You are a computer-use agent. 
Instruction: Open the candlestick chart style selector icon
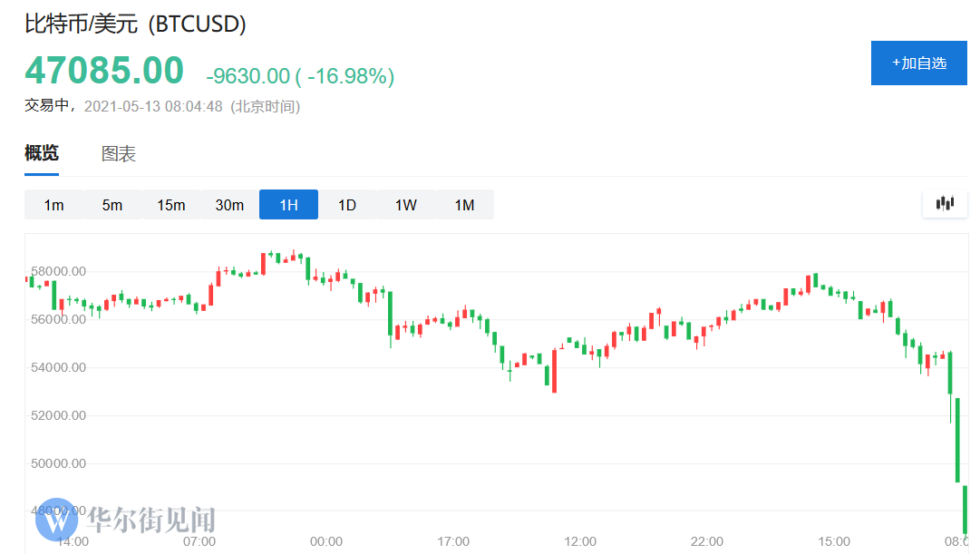tap(945, 203)
